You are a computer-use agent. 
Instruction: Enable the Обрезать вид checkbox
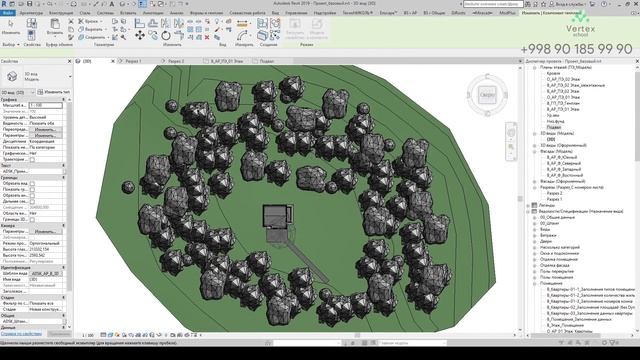pyautogui.click(x=32, y=184)
